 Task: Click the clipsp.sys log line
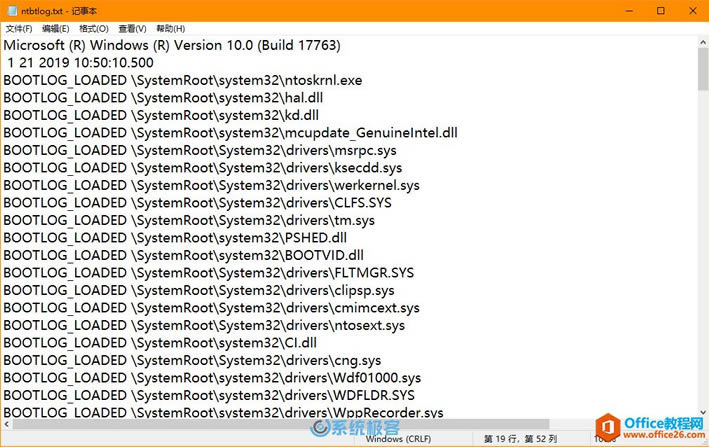199,291
